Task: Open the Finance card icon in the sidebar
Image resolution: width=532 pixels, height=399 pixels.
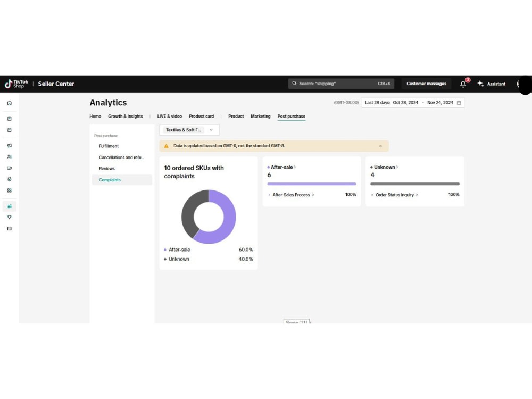Action: (x=10, y=229)
